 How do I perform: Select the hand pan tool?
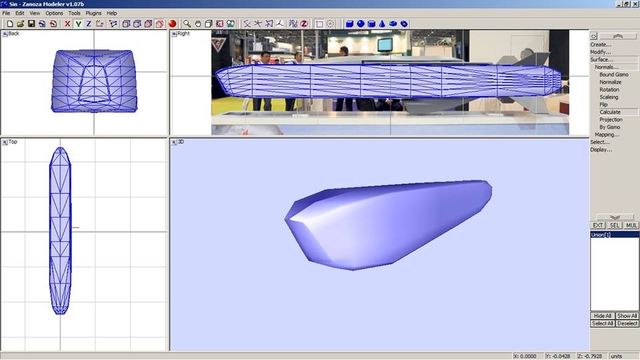pos(198,24)
